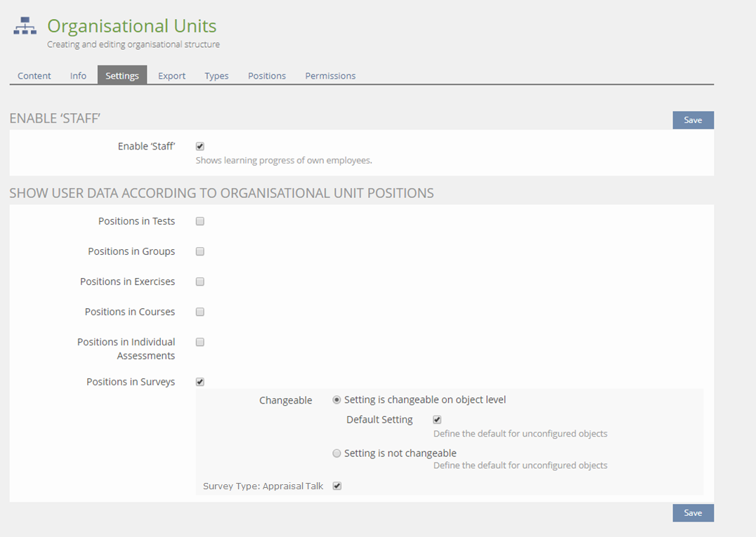756x537 pixels.
Task: Open the Export tab
Action: (171, 76)
